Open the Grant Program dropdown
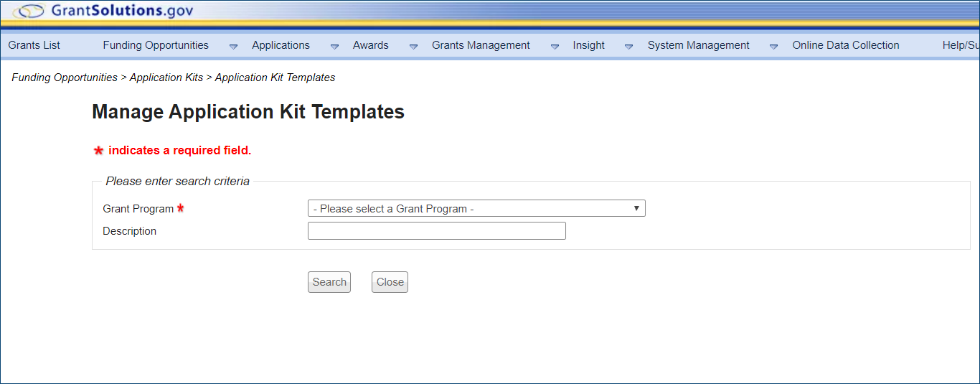The height and width of the screenshot is (384, 980). click(476, 209)
